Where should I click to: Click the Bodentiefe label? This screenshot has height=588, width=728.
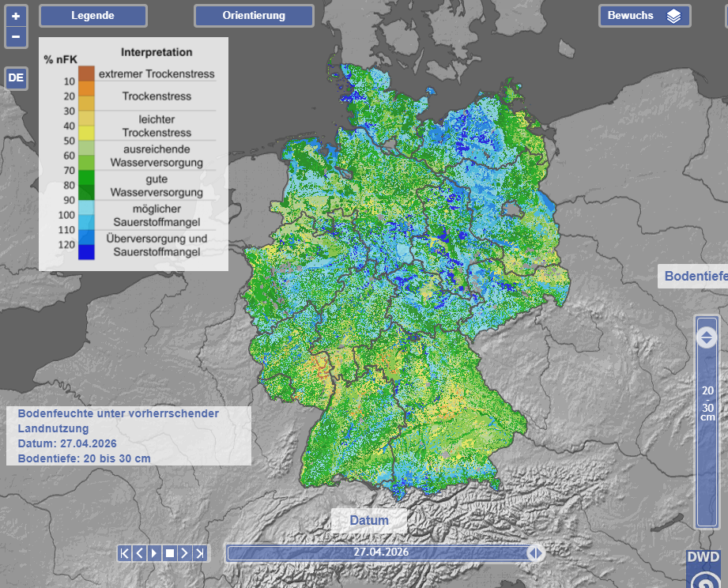pos(693,276)
